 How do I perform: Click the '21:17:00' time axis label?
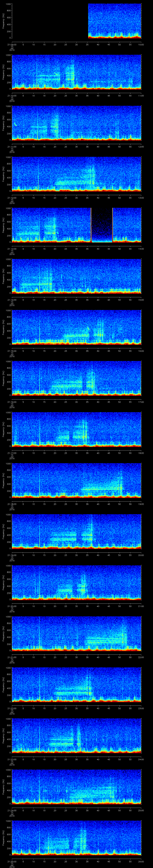[x=12, y=453]
